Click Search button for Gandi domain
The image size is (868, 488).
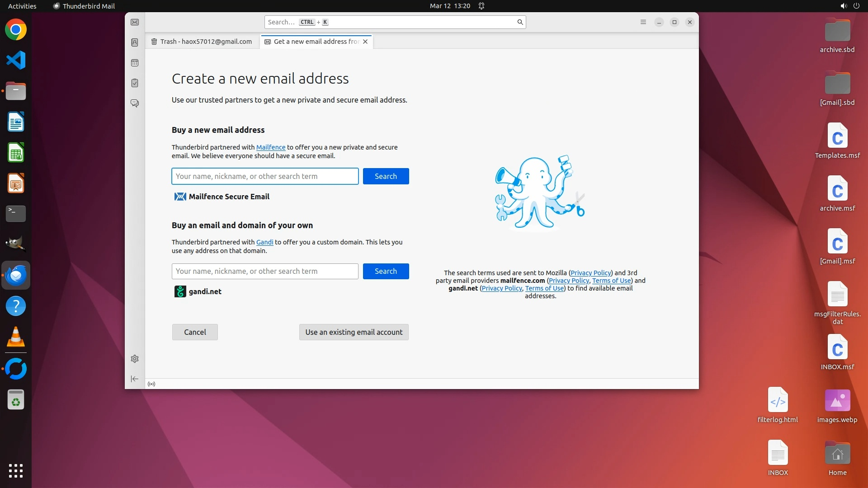386,271
